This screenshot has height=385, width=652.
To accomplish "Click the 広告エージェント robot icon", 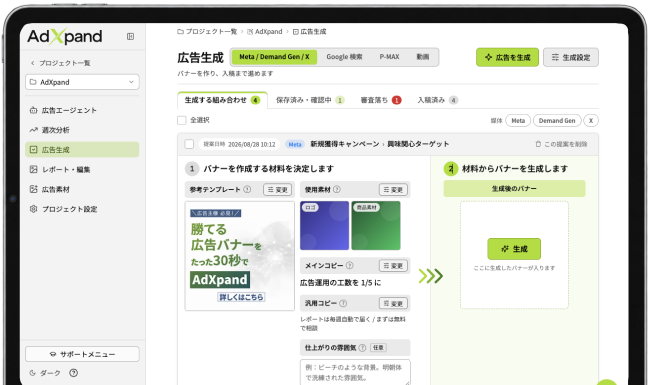I will click(x=34, y=110).
